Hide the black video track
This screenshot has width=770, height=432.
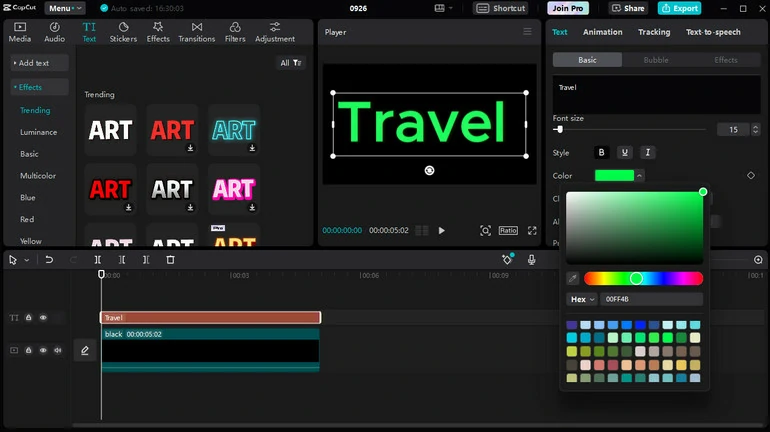[43, 350]
